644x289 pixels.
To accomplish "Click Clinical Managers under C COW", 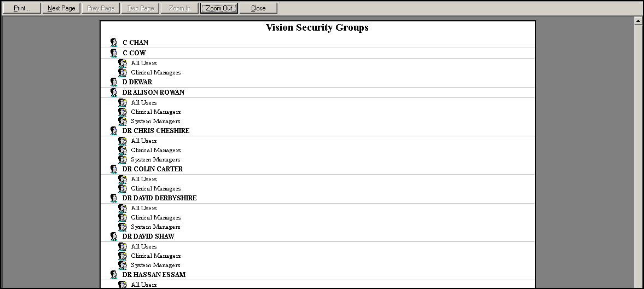I will pos(155,73).
